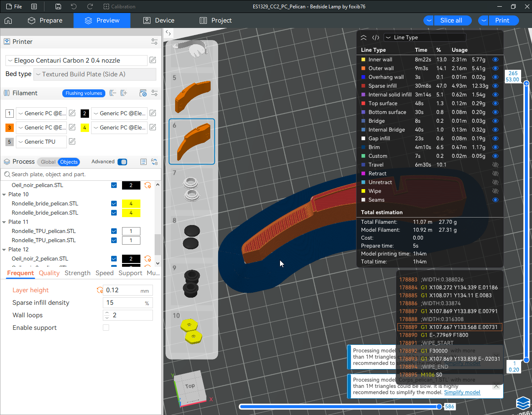The width and height of the screenshot is (532, 415).
Task: Open the Slice all dropdown arrow
Action: tap(429, 20)
